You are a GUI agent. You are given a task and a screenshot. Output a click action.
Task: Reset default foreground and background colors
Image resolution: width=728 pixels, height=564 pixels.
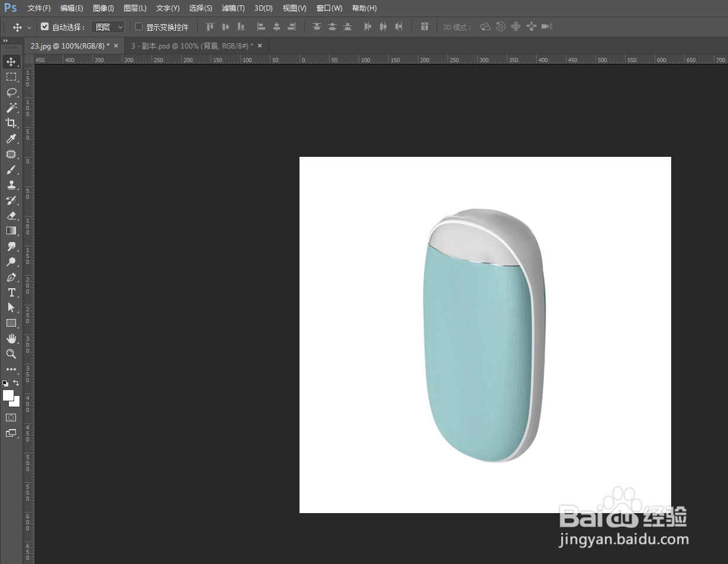(x=5, y=383)
